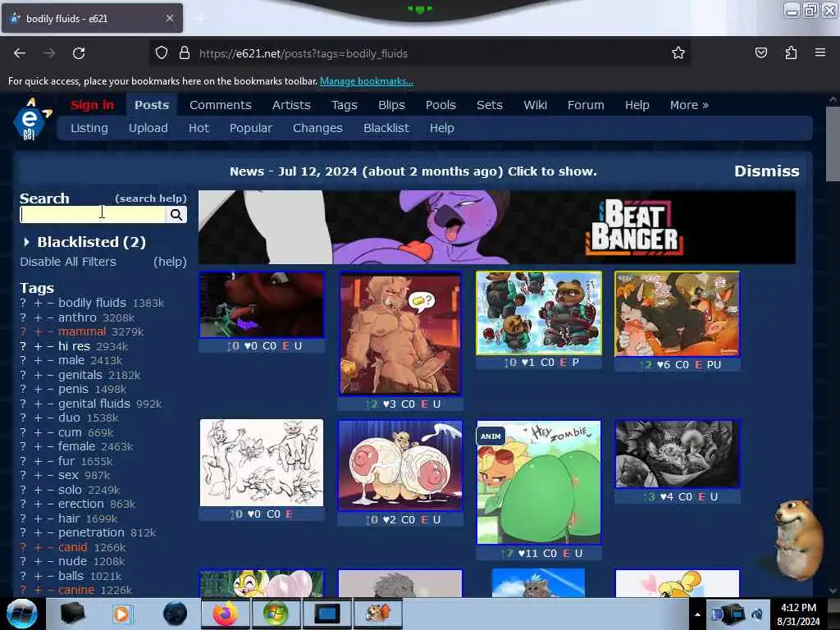
Task: Click the volume icon in system tray
Action: point(757,614)
